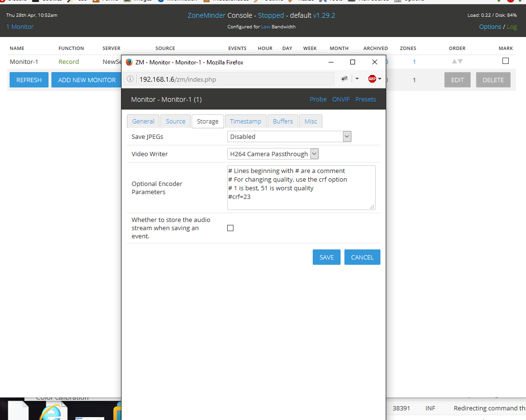Viewport: 526px width, 420px height.
Task: Tick the Mark checkbox for Monitor-1
Action: click(505, 61)
